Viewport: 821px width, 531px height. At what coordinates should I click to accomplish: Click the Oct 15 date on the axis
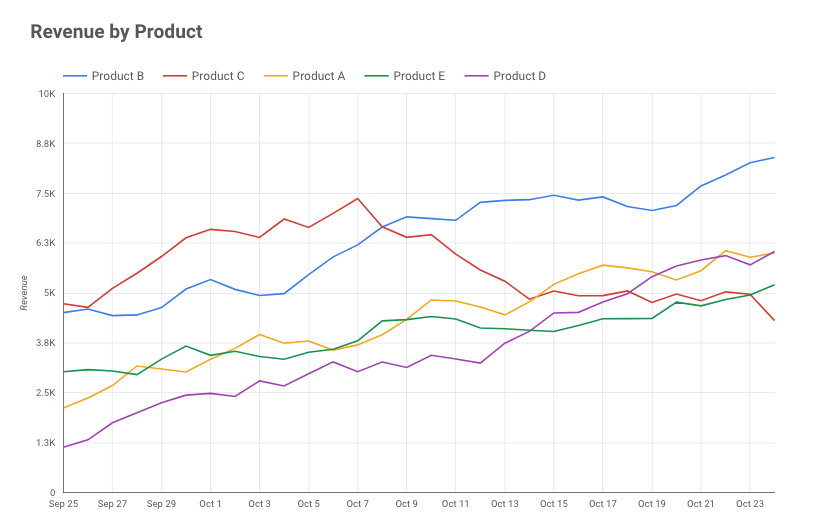click(x=554, y=504)
